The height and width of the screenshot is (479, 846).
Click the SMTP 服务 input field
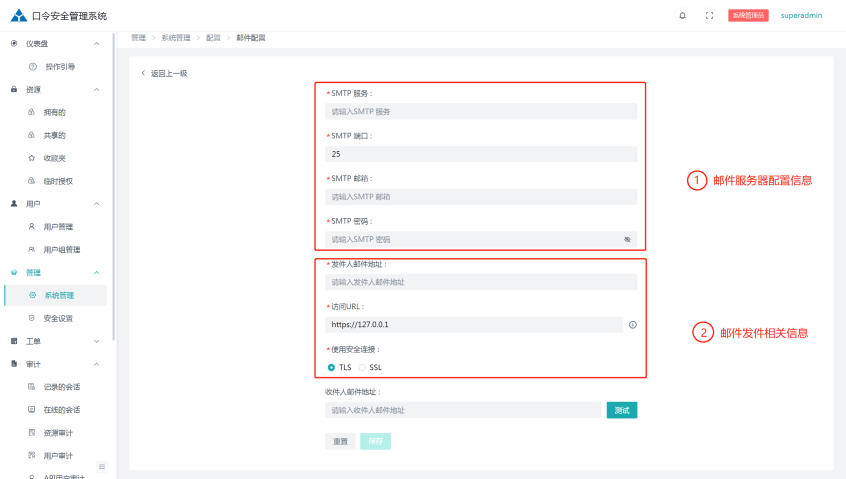[481, 112]
